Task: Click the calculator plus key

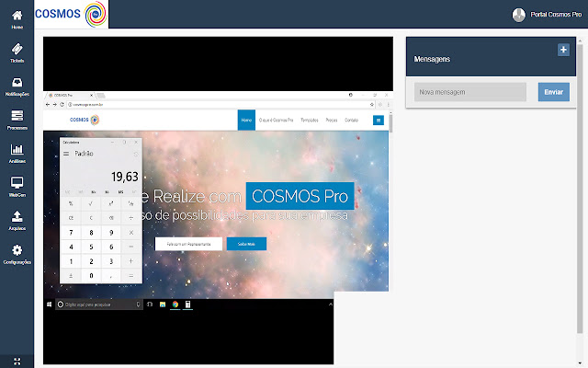Action: pos(130,261)
